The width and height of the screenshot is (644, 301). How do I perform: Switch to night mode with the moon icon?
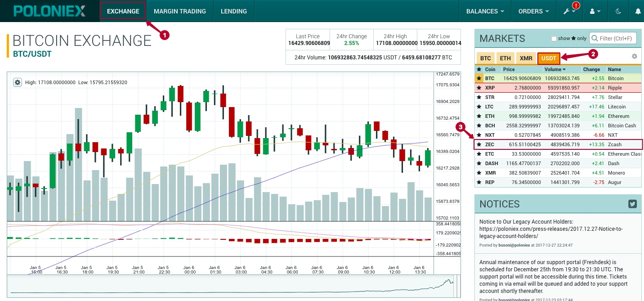[x=618, y=11]
